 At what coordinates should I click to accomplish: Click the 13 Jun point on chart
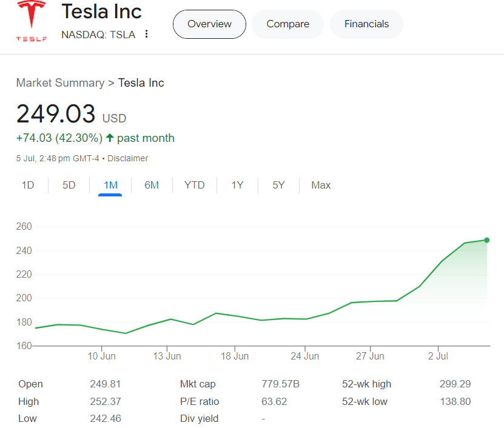coord(171,319)
